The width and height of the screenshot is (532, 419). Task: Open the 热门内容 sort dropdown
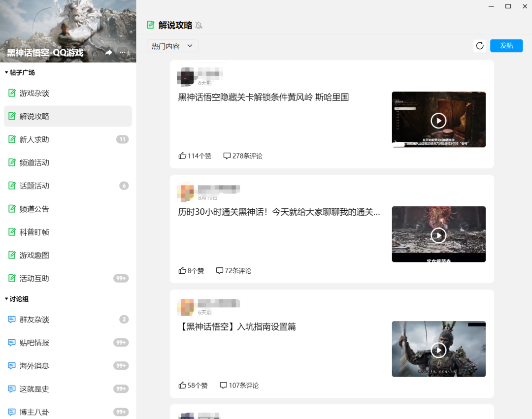point(172,45)
